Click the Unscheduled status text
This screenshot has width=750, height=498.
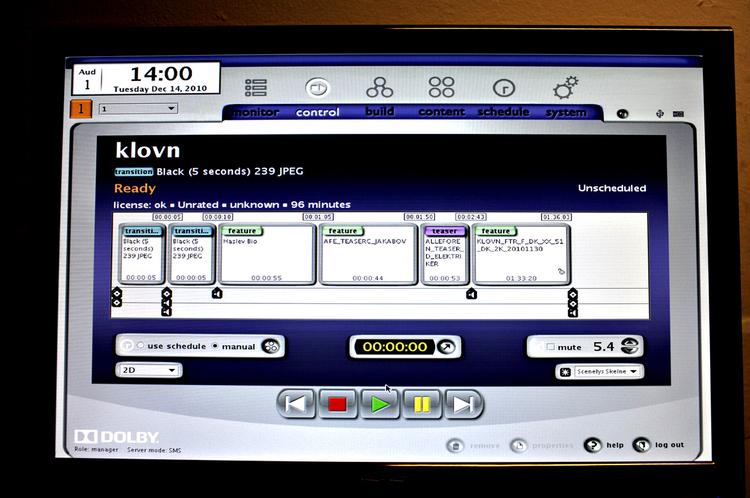(x=612, y=188)
